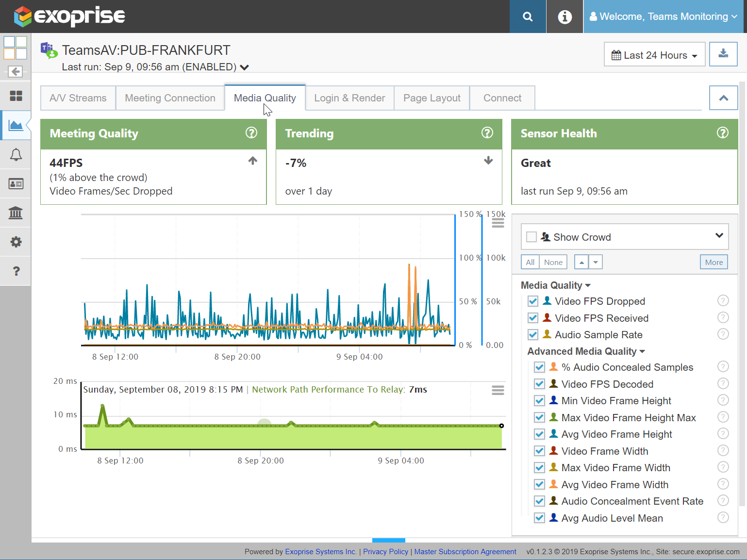Uncheck Audio Concealment Event Rate
Screen dimensions: 747x560
(539, 501)
